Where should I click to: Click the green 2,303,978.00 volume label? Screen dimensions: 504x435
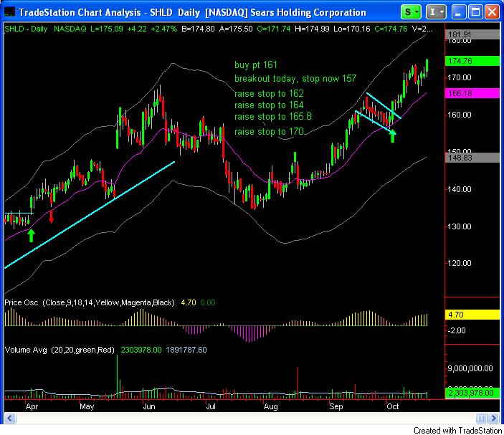[472, 393]
